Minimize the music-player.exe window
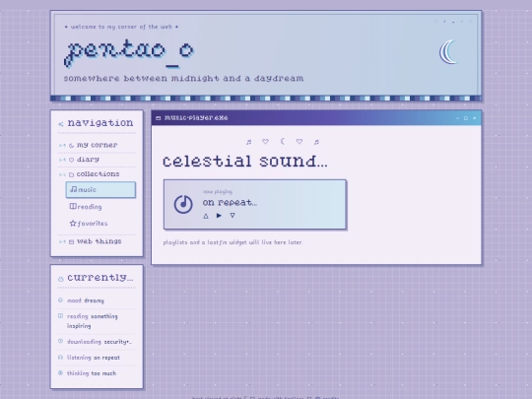The width and height of the screenshot is (532, 399). click(x=457, y=118)
